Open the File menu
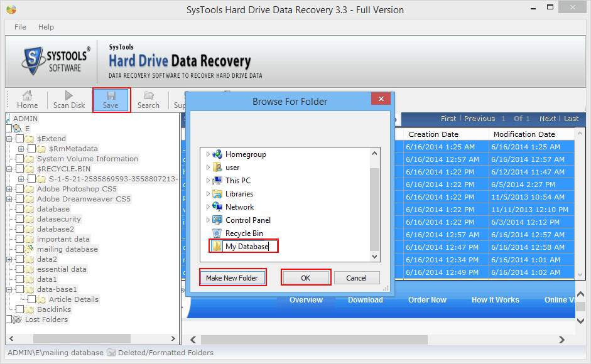 (20, 27)
